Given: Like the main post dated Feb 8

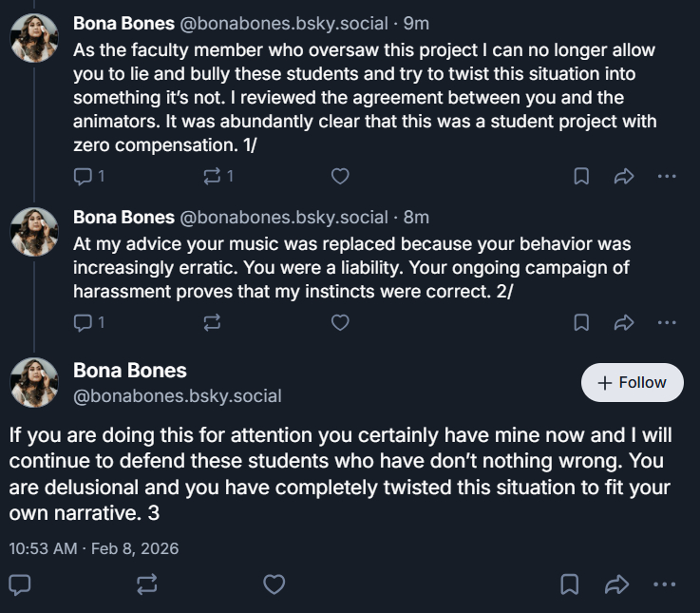Looking at the screenshot, I should (x=274, y=584).
